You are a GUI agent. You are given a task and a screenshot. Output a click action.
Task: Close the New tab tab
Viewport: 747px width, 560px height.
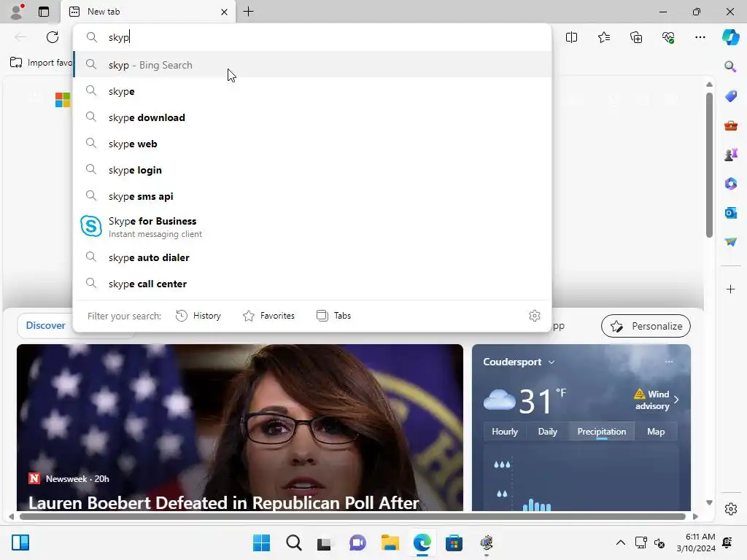click(x=224, y=12)
